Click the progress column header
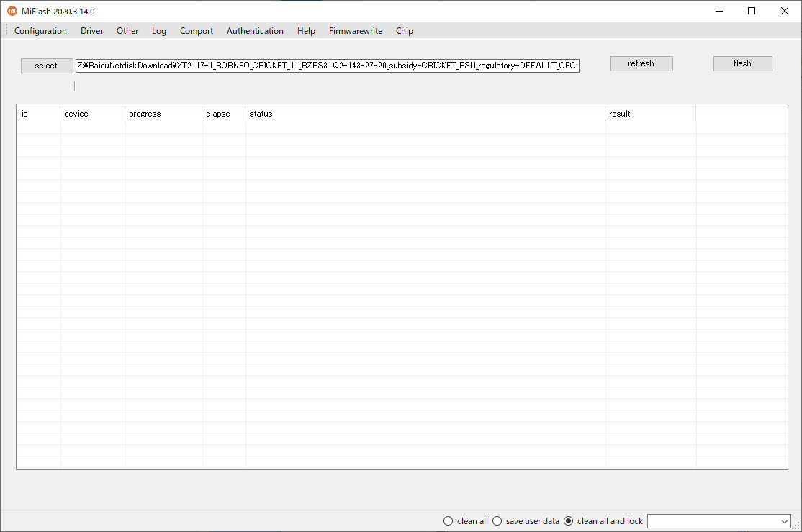 [163, 114]
